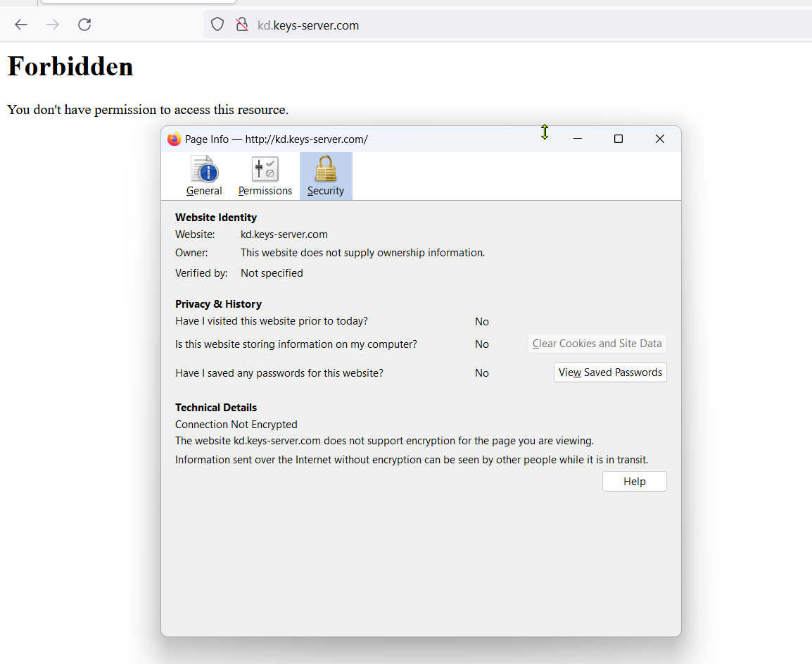Click 'Have I visited this website prior to today?'
Screen dimensions: 812x664
point(272,321)
